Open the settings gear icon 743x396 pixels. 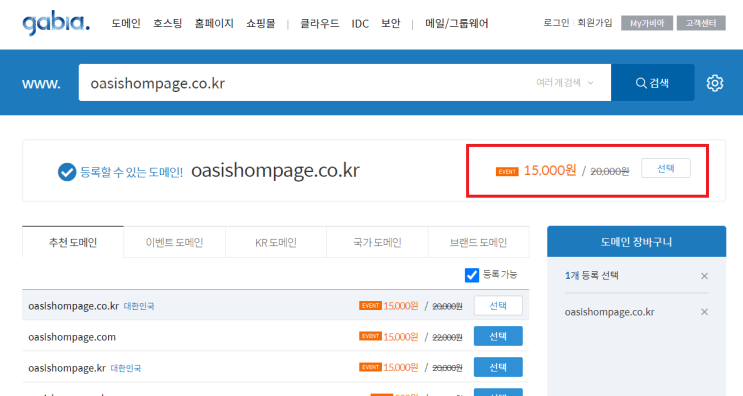click(715, 83)
